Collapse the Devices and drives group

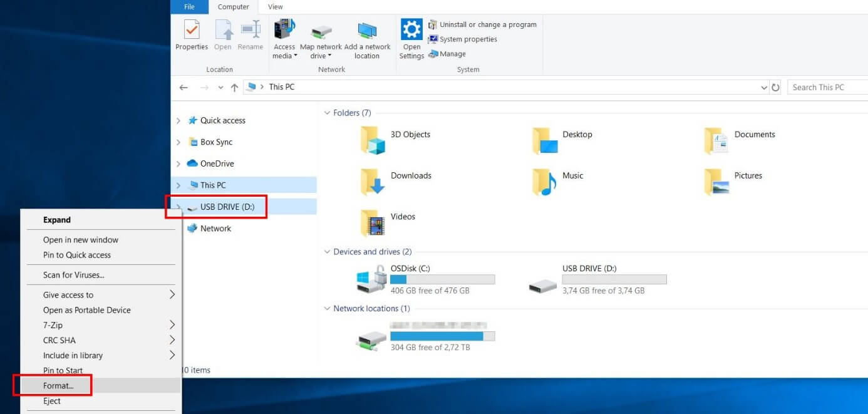point(326,252)
